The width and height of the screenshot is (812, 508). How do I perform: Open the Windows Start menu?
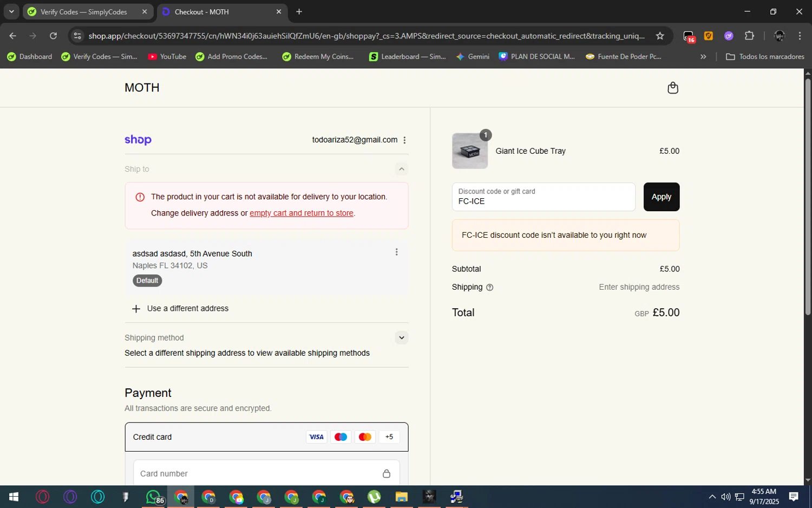[x=14, y=497]
